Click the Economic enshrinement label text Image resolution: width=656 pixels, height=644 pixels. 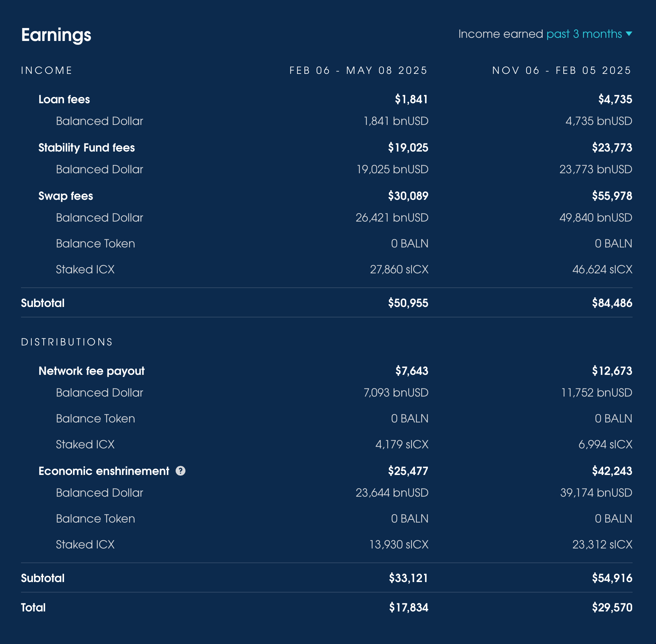pos(104,471)
